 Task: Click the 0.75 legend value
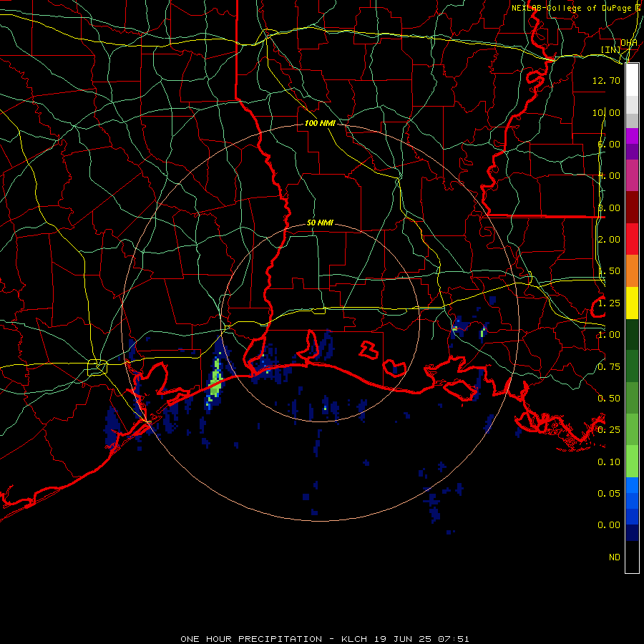[x=609, y=367]
